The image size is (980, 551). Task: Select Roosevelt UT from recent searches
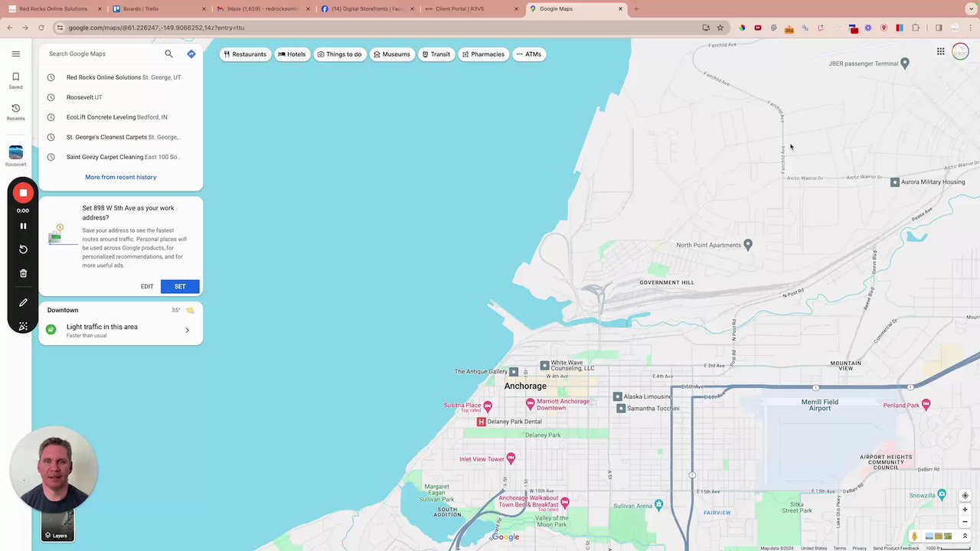[121, 97]
